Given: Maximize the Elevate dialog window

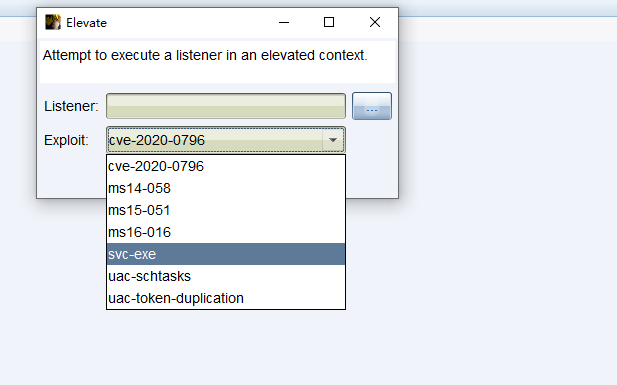Looking at the screenshot, I should (329, 22).
